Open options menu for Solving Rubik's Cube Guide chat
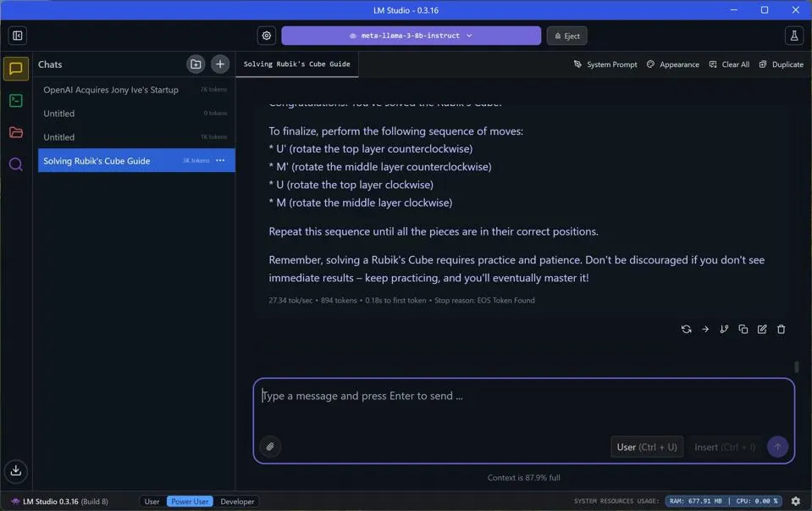The height and width of the screenshot is (511, 812). tap(220, 160)
